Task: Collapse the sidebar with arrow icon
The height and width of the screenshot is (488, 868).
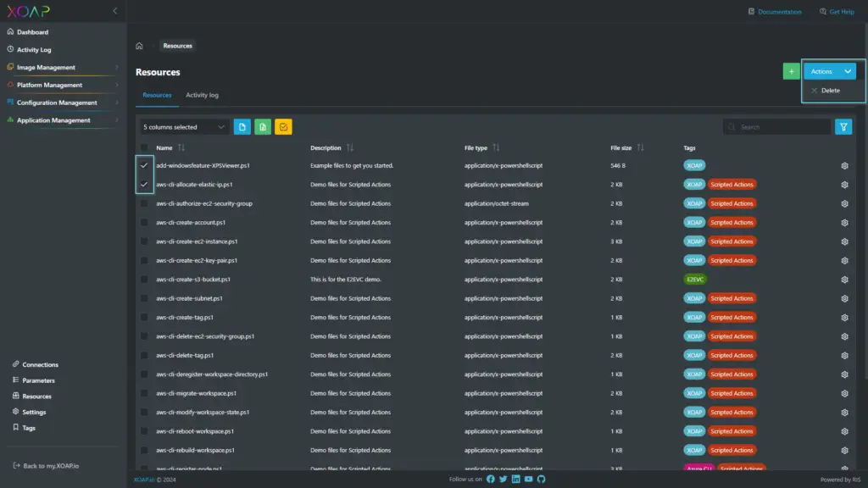Action: click(x=115, y=11)
